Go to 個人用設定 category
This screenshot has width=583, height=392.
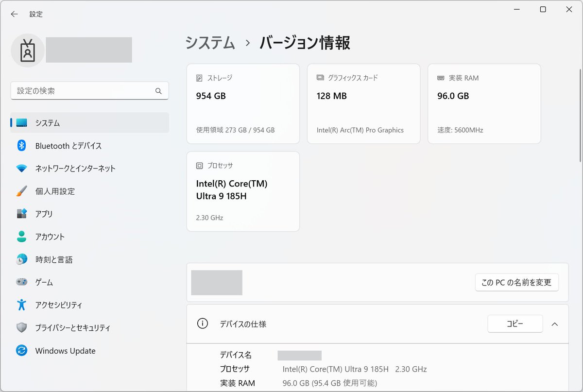click(x=89, y=191)
